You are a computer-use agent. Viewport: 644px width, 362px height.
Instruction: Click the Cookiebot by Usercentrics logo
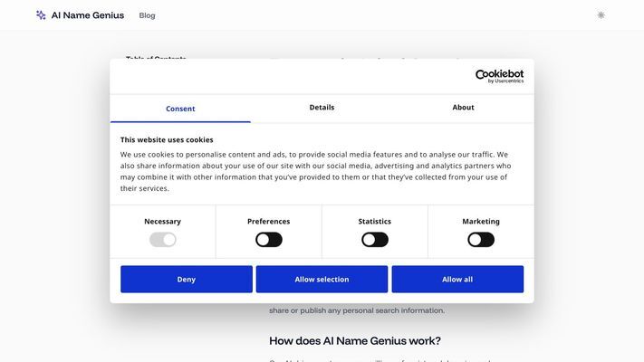pos(499,76)
